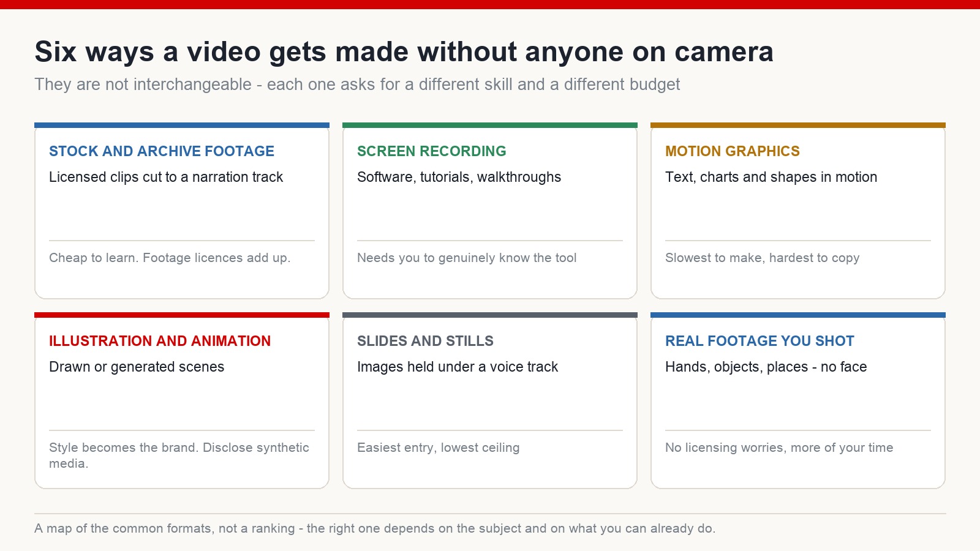The height and width of the screenshot is (551, 980).
Task: Select the 'SCREEN RECORDING' heading
Action: click(x=432, y=151)
